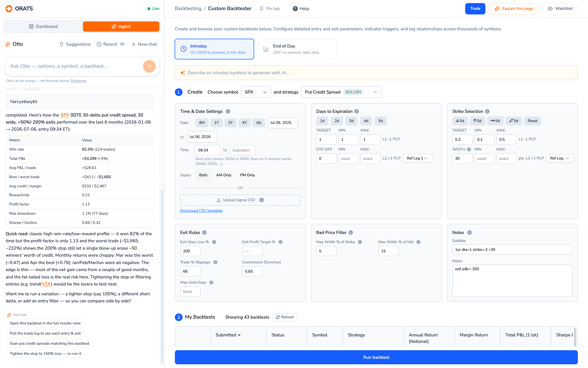Open the Expiration exit time picker
Screen dimensions: 588x368
242,150
